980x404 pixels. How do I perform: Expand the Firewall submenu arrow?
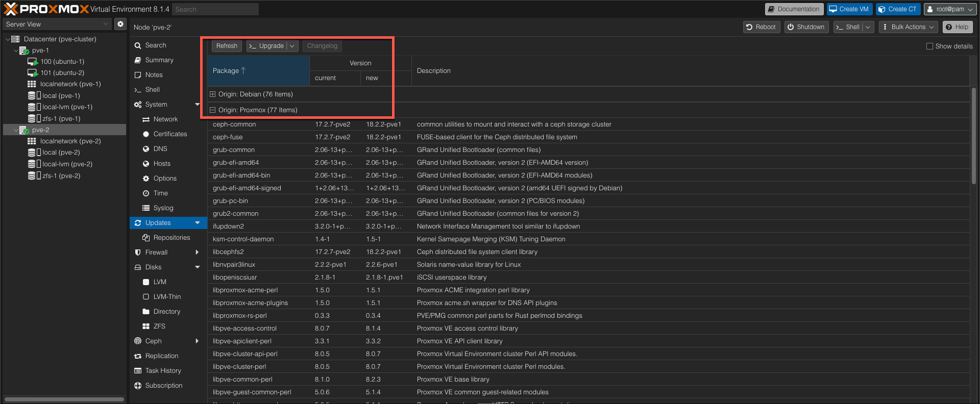coord(198,252)
